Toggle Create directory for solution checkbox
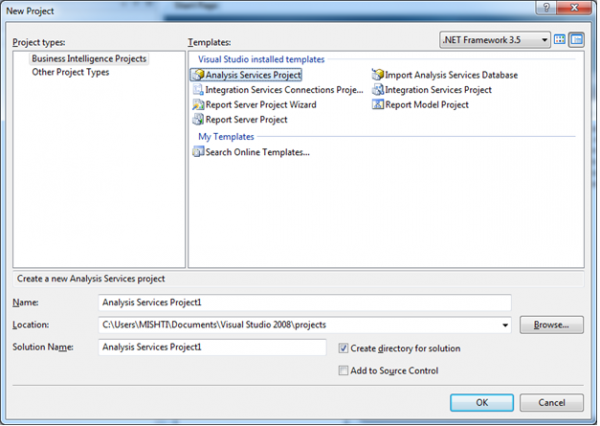Screen dimensions: 600x426 point(343,348)
